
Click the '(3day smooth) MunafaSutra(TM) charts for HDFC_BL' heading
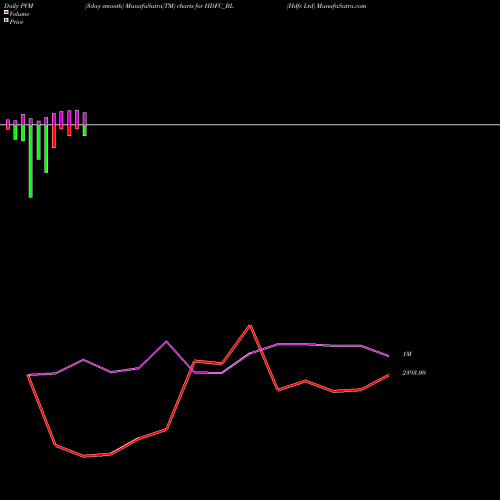(x=159, y=6)
